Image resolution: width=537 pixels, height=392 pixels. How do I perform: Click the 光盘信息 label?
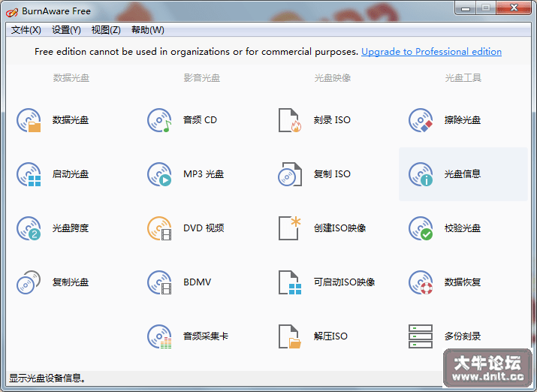tap(463, 174)
